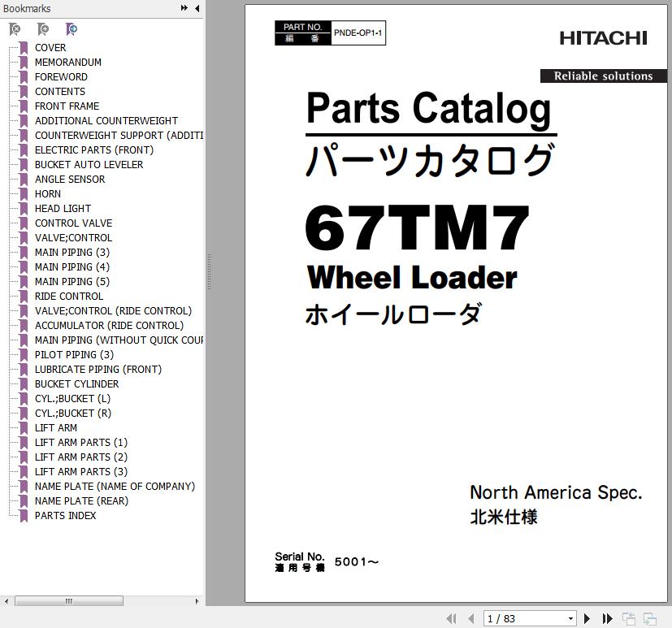This screenshot has height=628, width=672.
Task: Open NAME PLATE (REAR) bookmark
Action: pos(81,500)
